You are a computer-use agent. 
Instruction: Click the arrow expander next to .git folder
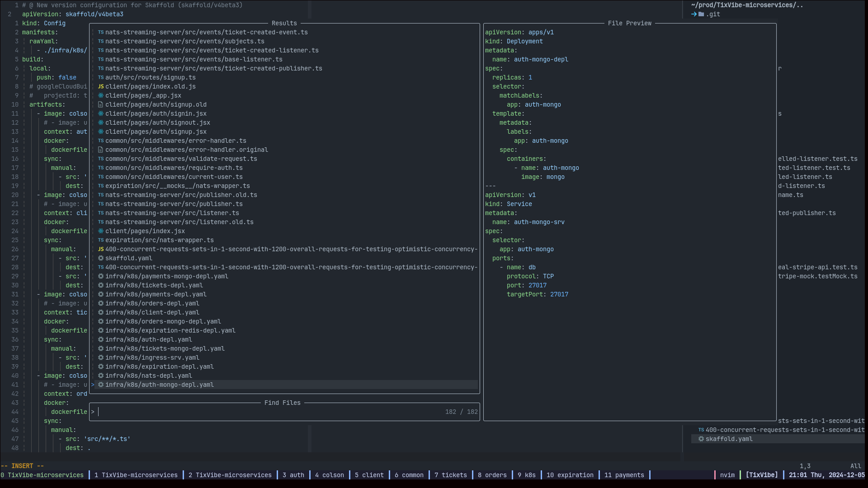(694, 14)
